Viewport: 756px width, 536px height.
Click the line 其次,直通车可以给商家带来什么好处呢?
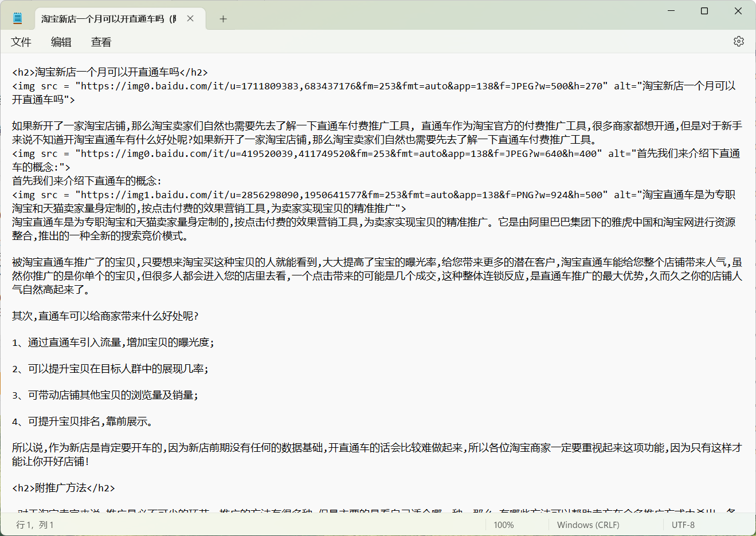coord(105,316)
